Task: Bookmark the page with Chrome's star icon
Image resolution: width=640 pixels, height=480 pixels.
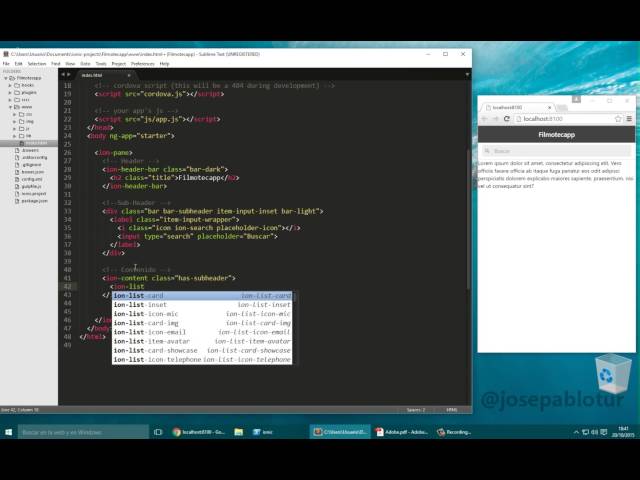Action: click(x=618, y=119)
